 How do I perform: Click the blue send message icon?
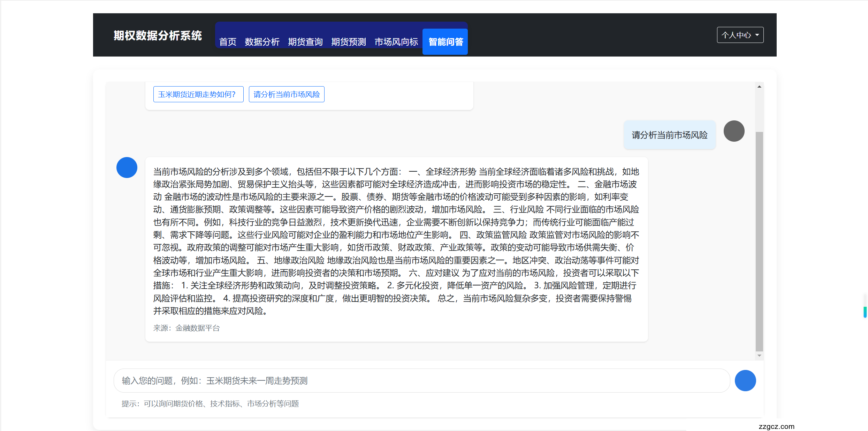tap(745, 380)
